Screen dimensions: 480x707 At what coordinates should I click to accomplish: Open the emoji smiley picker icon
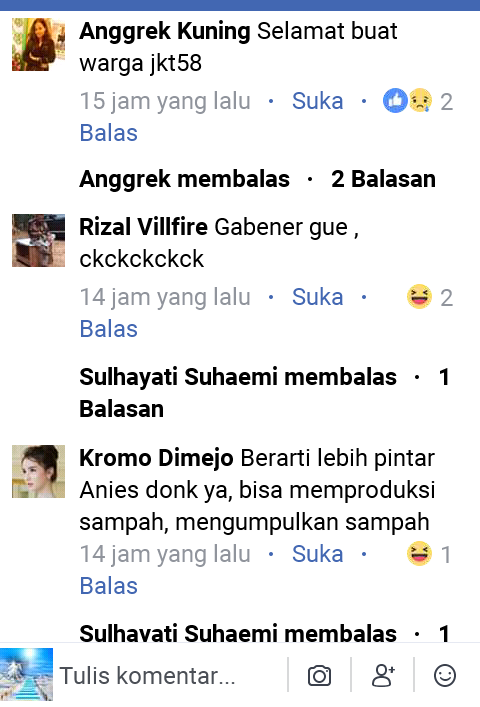pos(445,675)
